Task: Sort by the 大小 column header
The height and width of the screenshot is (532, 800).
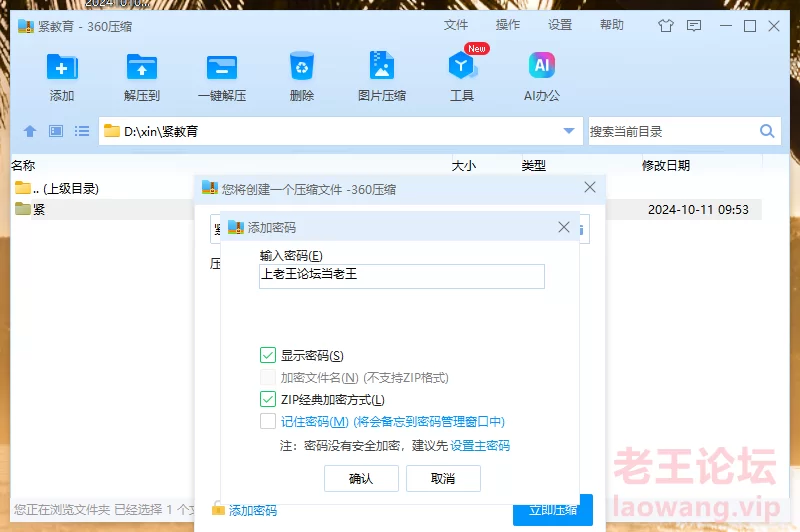Action: tap(463, 165)
